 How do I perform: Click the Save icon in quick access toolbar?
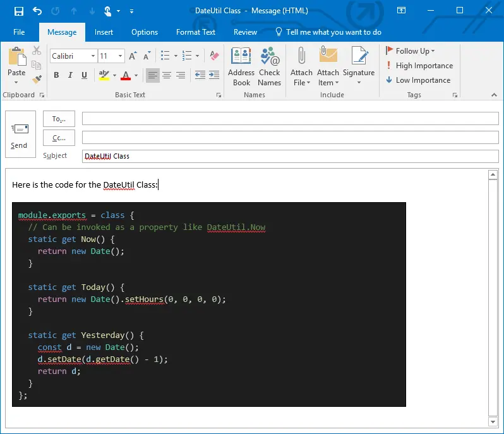tap(19, 11)
